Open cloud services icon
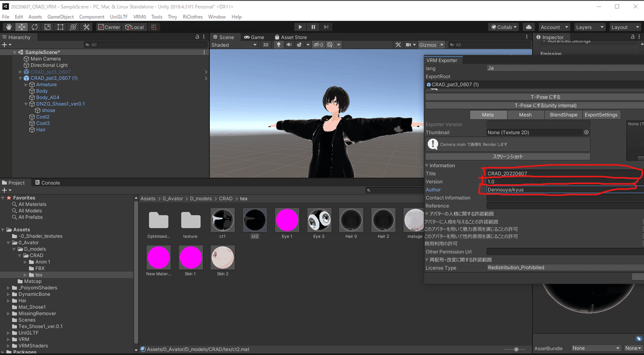 [x=529, y=27]
